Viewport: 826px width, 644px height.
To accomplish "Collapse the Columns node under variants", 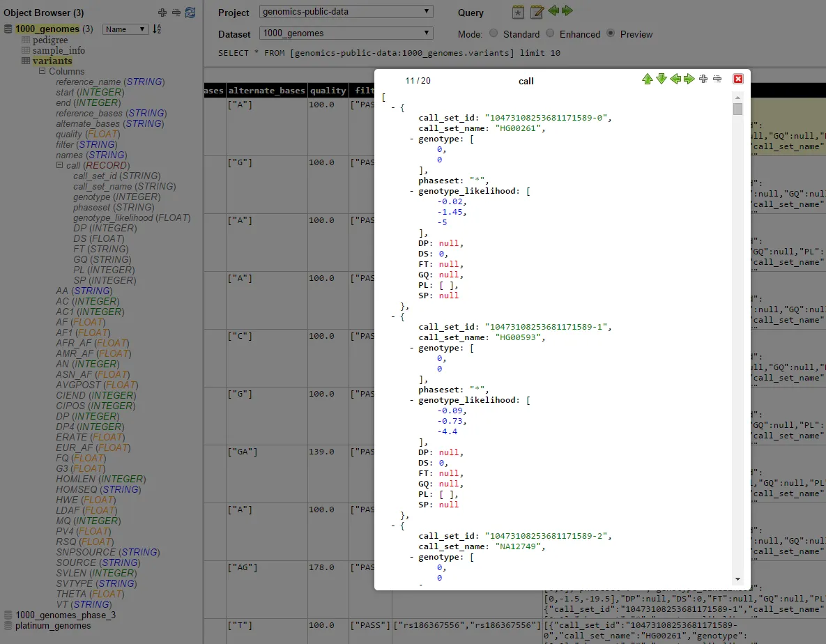I will tap(43, 71).
